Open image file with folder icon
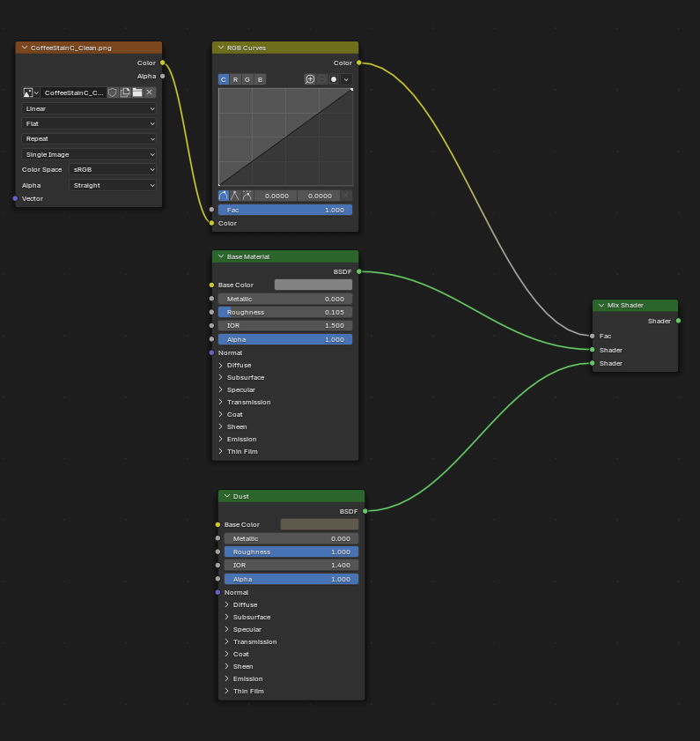 click(137, 93)
